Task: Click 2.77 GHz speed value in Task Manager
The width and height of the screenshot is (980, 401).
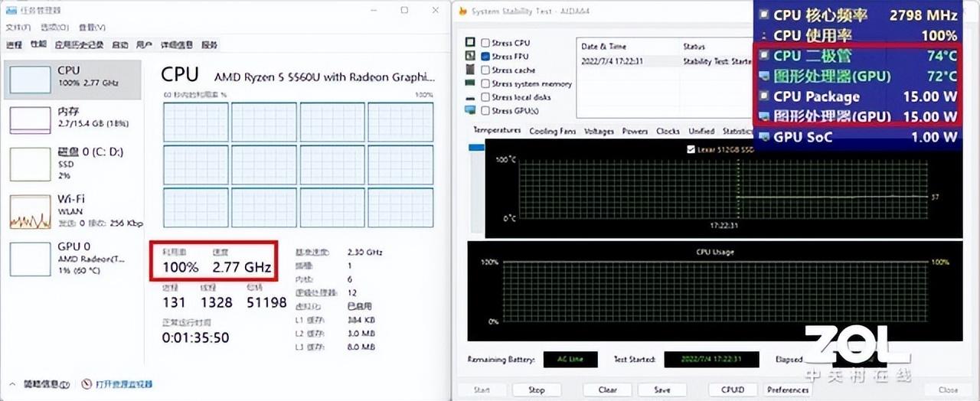Action: [x=242, y=267]
